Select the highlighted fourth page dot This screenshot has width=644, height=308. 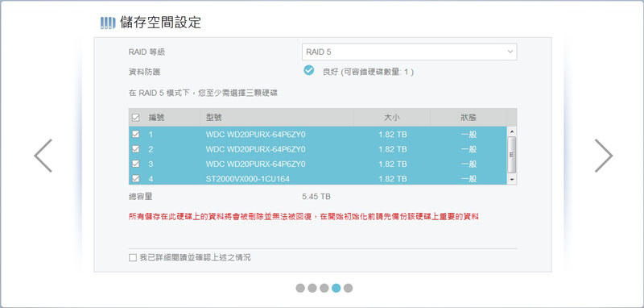pos(336,288)
